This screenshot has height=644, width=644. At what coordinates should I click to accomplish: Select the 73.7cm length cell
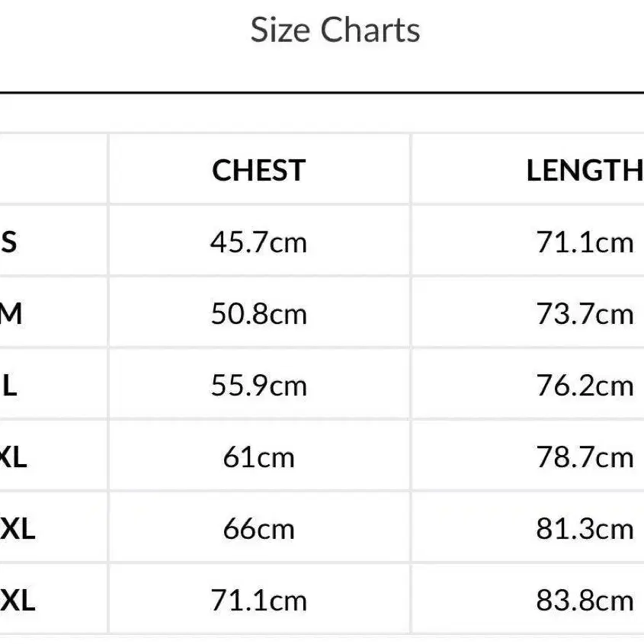click(585, 314)
